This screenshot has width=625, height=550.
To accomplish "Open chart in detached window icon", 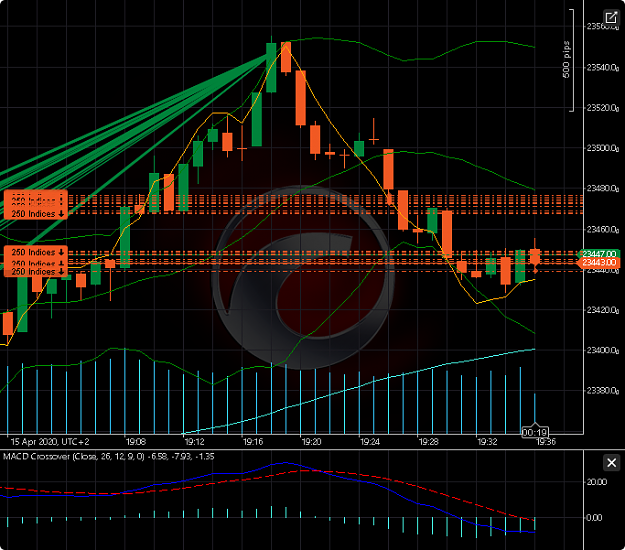I will click(x=611, y=18).
